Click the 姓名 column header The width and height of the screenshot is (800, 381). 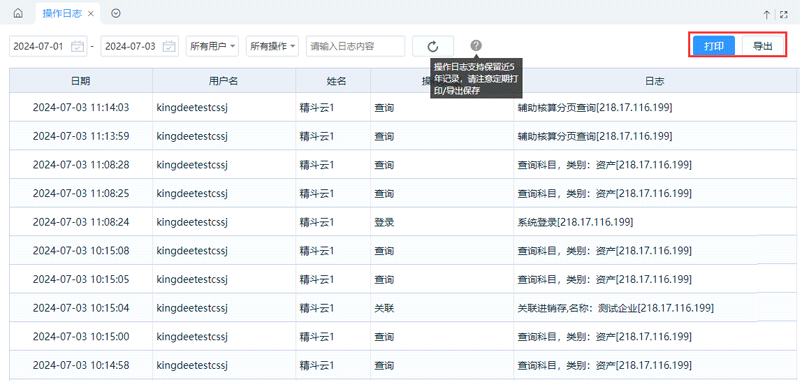point(333,81)
